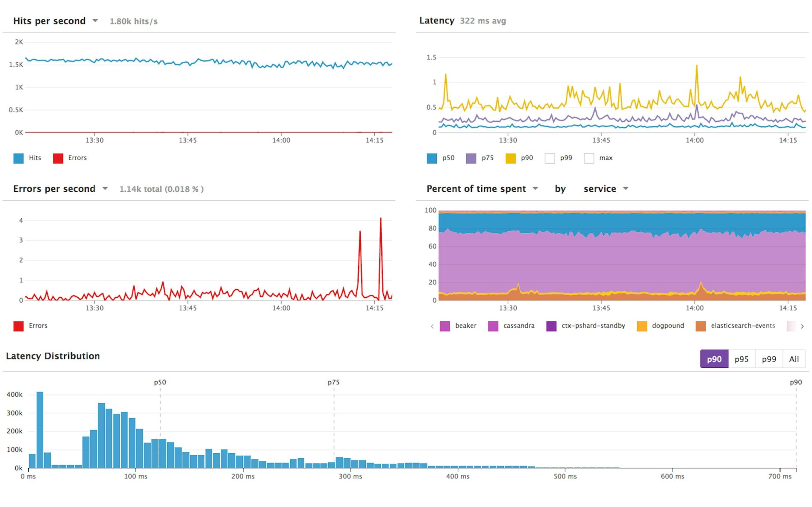
Task: Click the right arrow to scroll service legend
Action: [803, 326]
